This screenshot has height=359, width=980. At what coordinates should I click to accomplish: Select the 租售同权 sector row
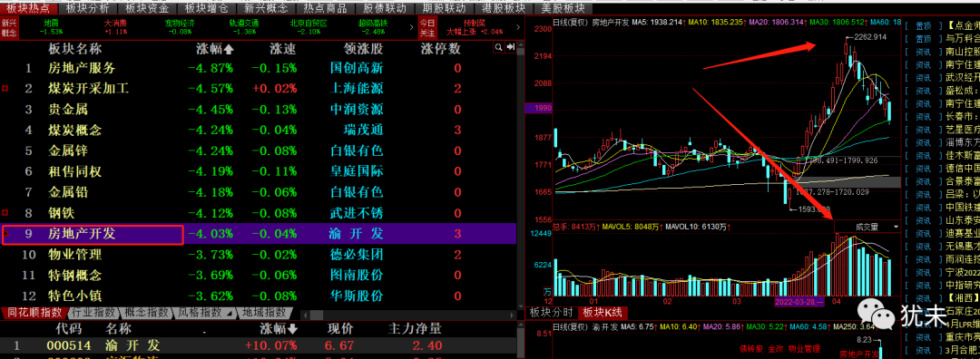pyautogui.click(x=259, y=171)
